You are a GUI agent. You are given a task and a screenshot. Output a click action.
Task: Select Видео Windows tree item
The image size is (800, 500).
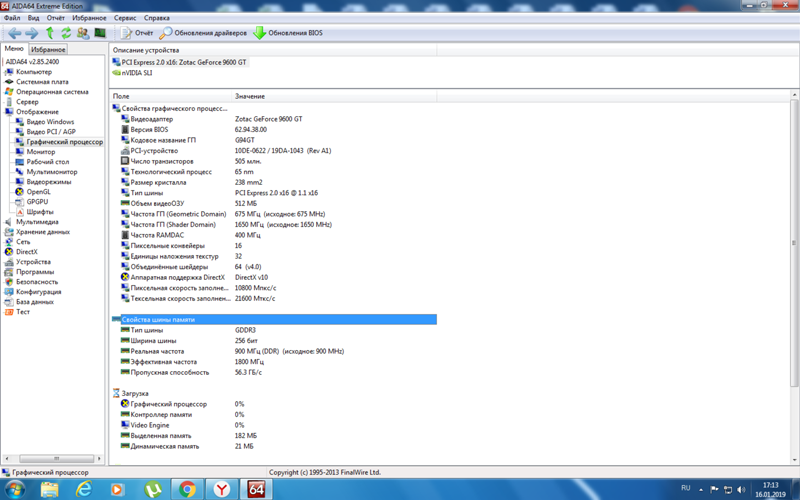tap(50, 122)
